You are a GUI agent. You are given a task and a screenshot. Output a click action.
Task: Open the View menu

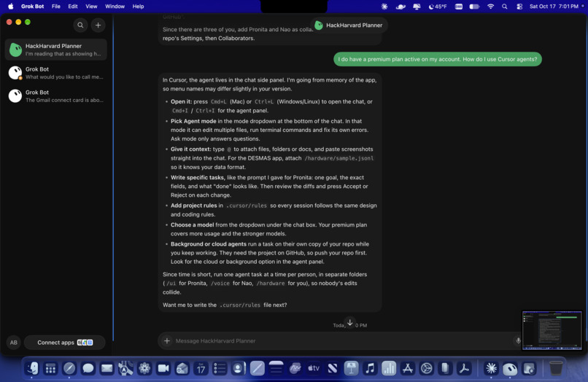tap(91, 7)
